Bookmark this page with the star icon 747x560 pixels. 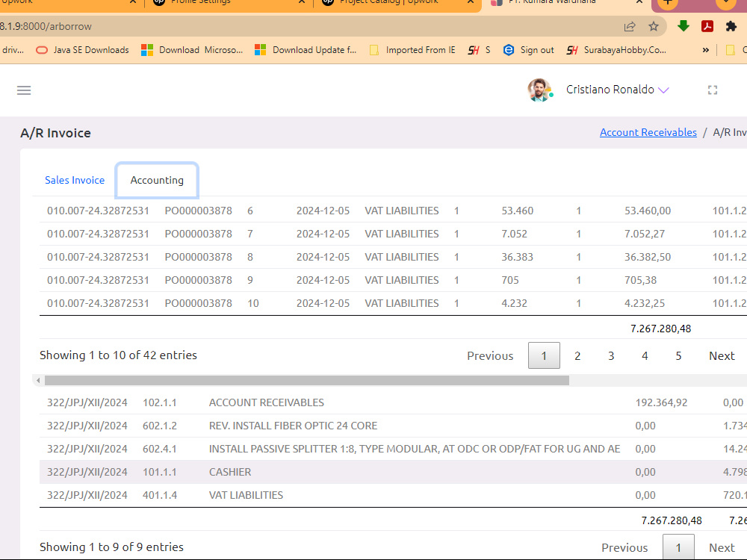[654, 26]
